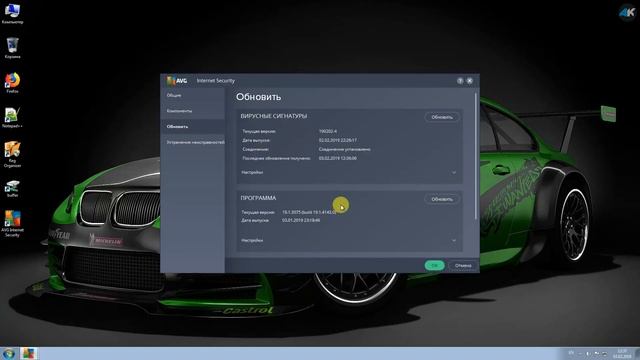Open the Windows Start menu
The height and width of the screenshot is (360, 640).
8,353
